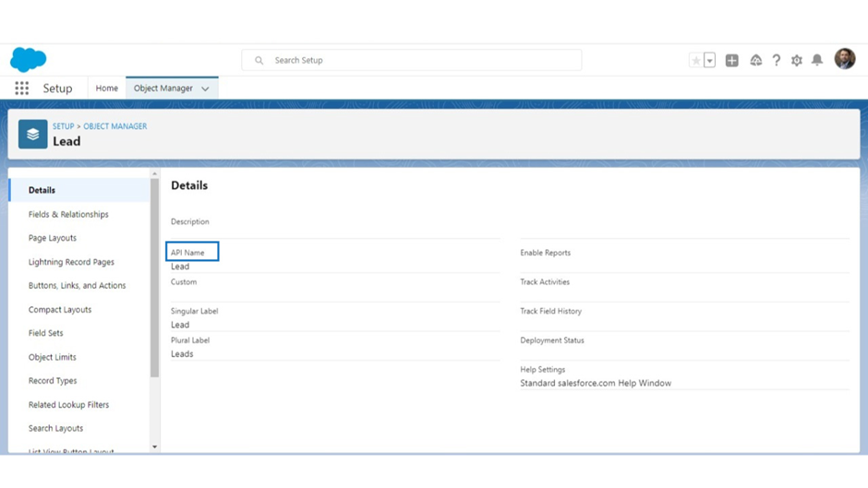Click the 'Plural Label' field label
The height and width of the screenshot is (488, 868).
[x=190, y=340]
